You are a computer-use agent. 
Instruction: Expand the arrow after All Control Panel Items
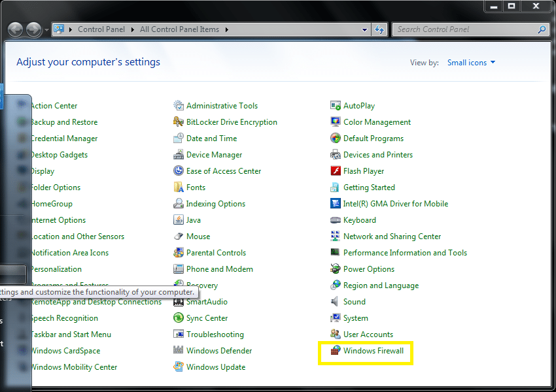[x=226, y=29]
